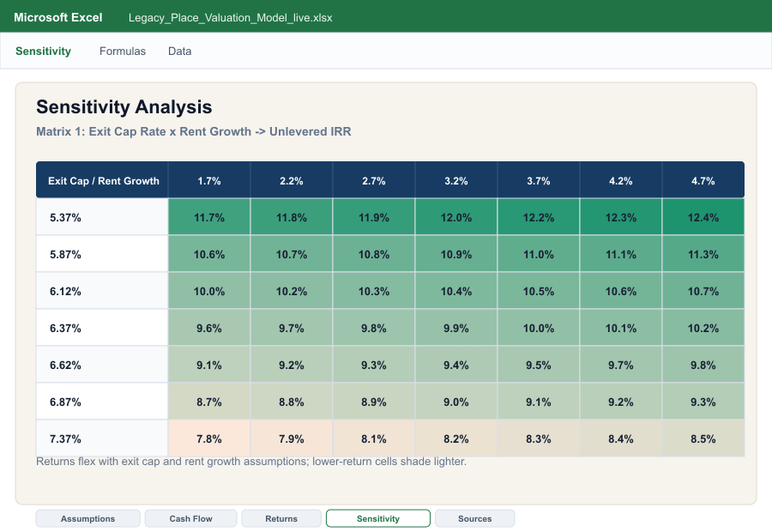Switch to the Assumptions sheet tab
This screenshot has width=772, height=532.
(x=87, y=518)
